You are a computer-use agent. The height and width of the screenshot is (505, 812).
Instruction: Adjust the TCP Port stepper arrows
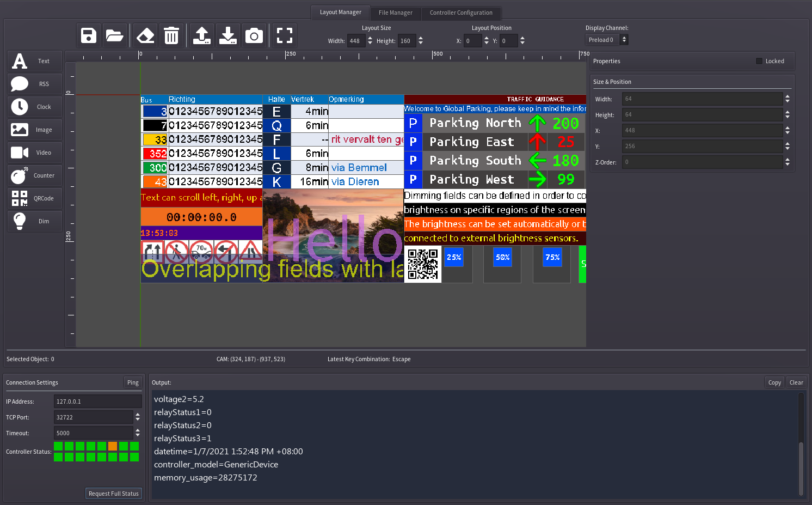tap(138, 417)
